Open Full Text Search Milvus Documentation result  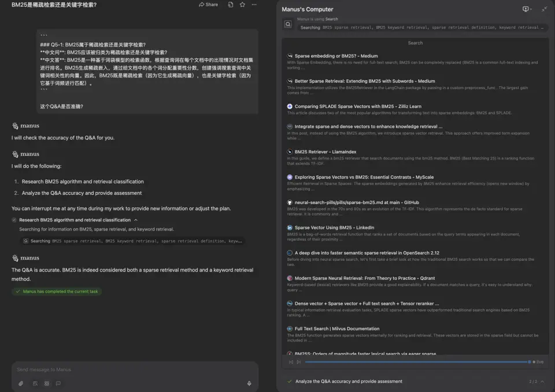point(337,328)
